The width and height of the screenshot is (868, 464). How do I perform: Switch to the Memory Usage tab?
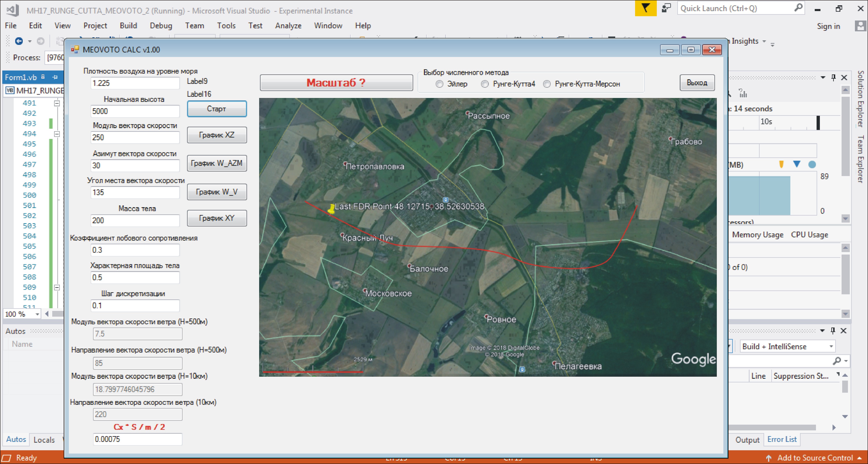coord(758,235)
